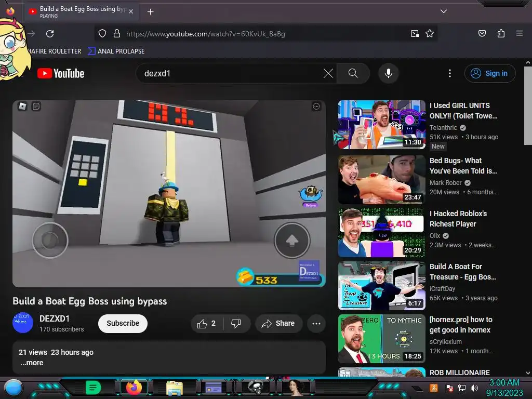Expand description with ...more
The image size is (532, 399).
(x=32, y=363)
